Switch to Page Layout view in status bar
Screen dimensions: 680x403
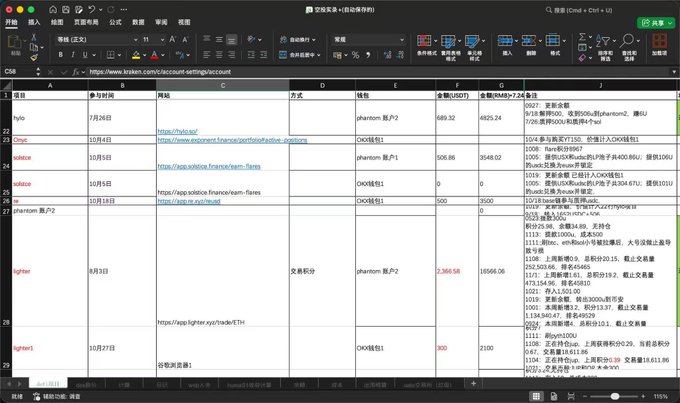(554, 396)
